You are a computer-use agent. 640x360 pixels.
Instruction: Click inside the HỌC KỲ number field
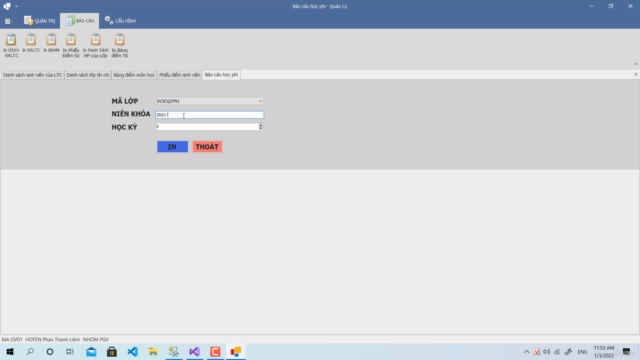pos(207,127)
